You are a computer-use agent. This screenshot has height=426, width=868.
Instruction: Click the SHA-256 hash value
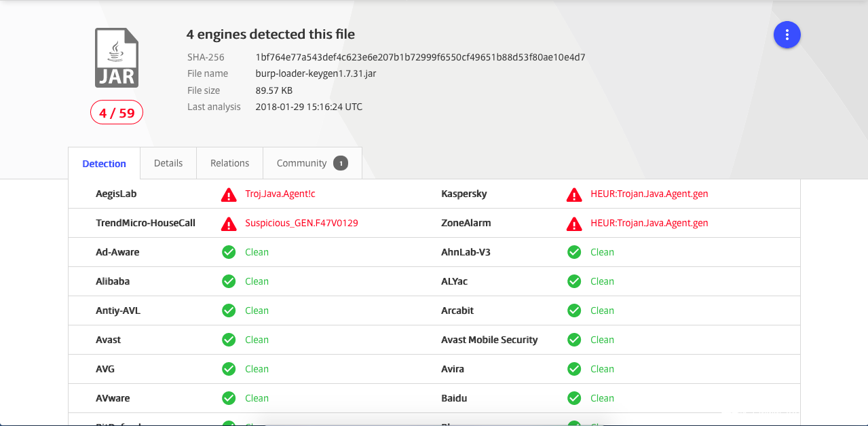(x=420, y=57)
